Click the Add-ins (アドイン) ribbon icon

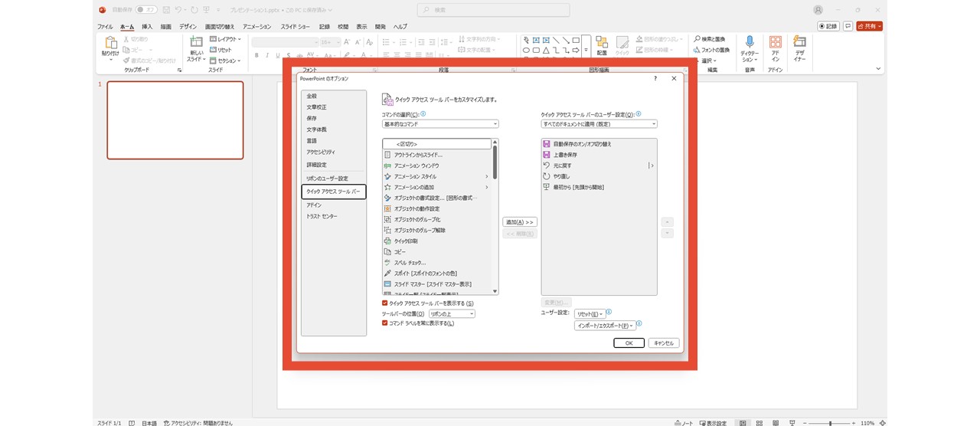pos(776,49)
